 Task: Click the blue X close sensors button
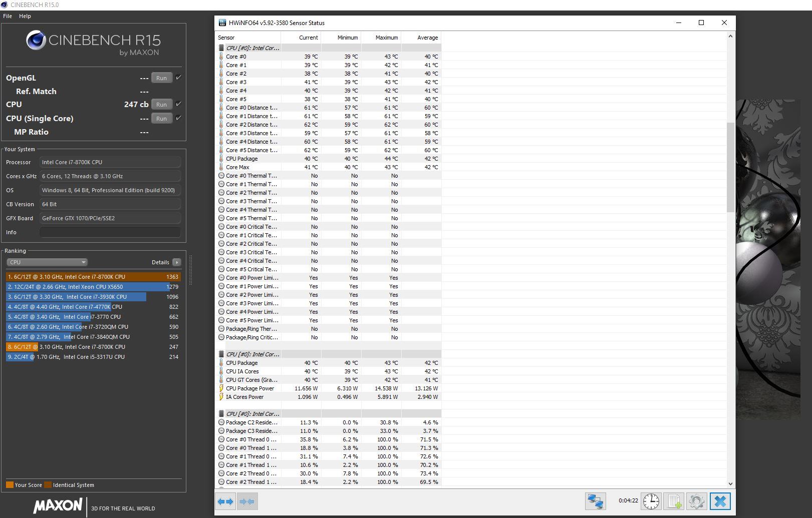720,501
